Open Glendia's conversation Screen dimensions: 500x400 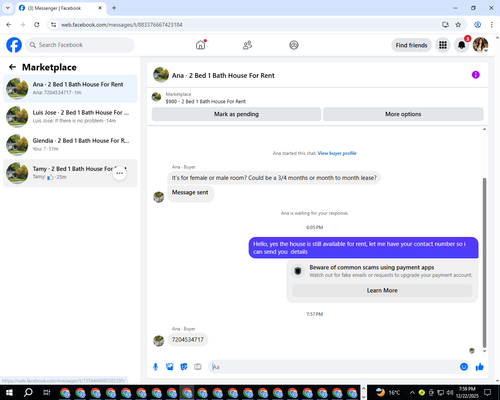(x=70, y=145)
